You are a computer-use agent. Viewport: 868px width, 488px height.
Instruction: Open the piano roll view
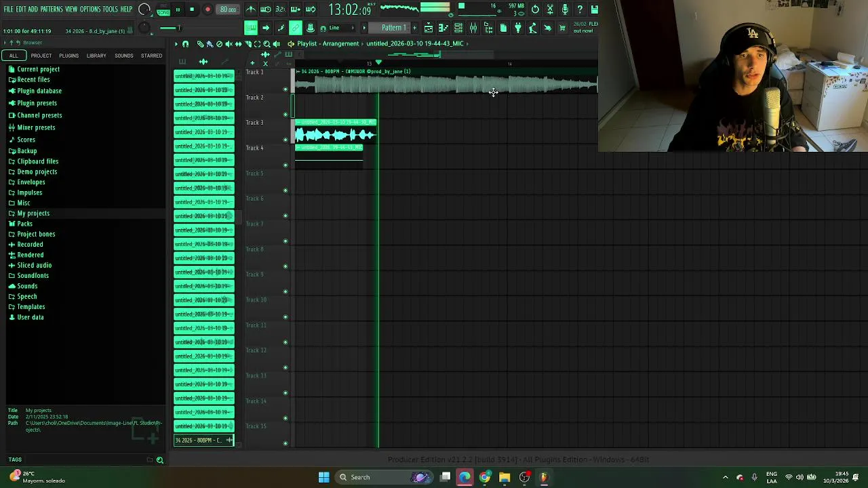coord(443,28)
